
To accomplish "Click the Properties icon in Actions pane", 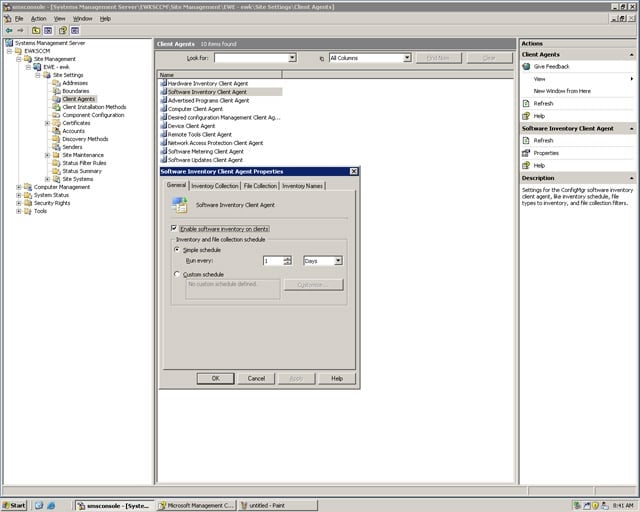I will click(x=526, y=153).
